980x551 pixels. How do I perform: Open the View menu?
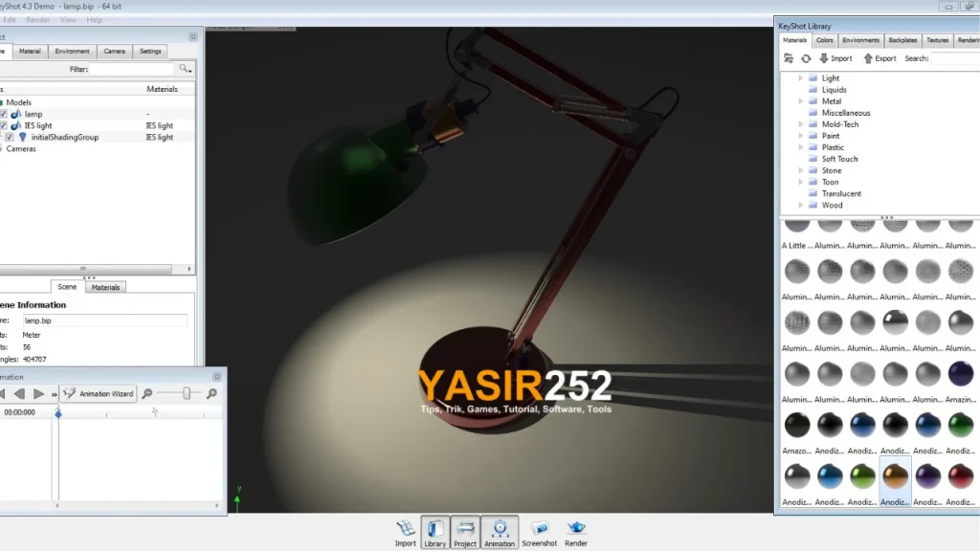(68, 20)
